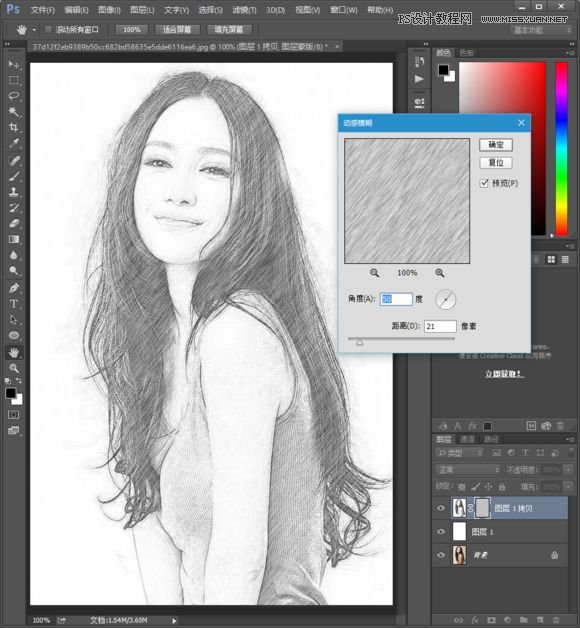Adjust the motion blur distance slider
This screenshot has height=628, width=580.
coord(360,342)
